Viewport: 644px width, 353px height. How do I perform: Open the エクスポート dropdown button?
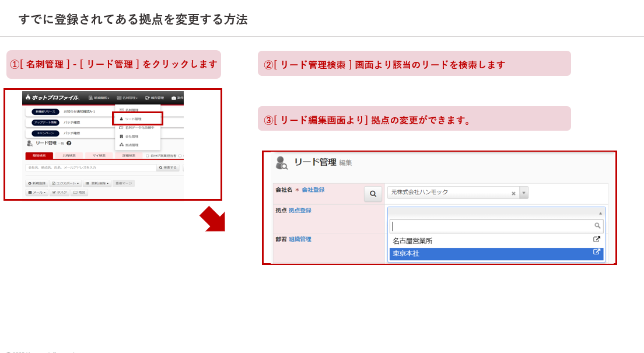[65, 183]
